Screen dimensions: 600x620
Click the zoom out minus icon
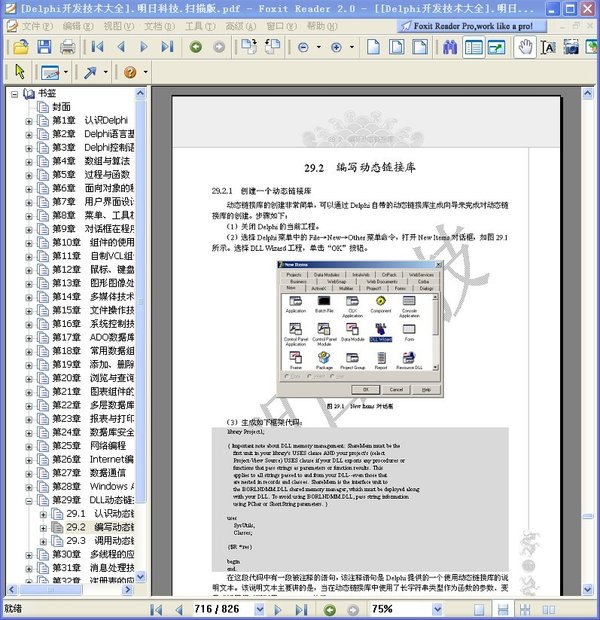303,47
